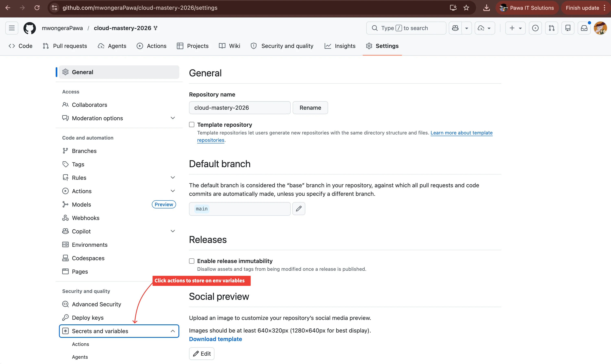The height and width of the screenshot is (364, 611).
Task: Open the plus create-new dropdown
Action: pyautogui.click(x=515, y=28)
